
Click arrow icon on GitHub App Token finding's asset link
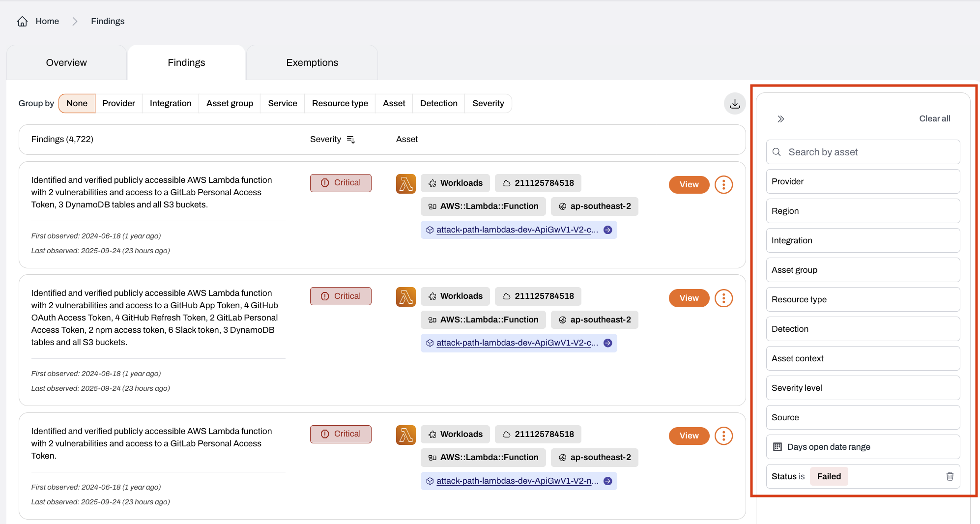click(608, 343)
